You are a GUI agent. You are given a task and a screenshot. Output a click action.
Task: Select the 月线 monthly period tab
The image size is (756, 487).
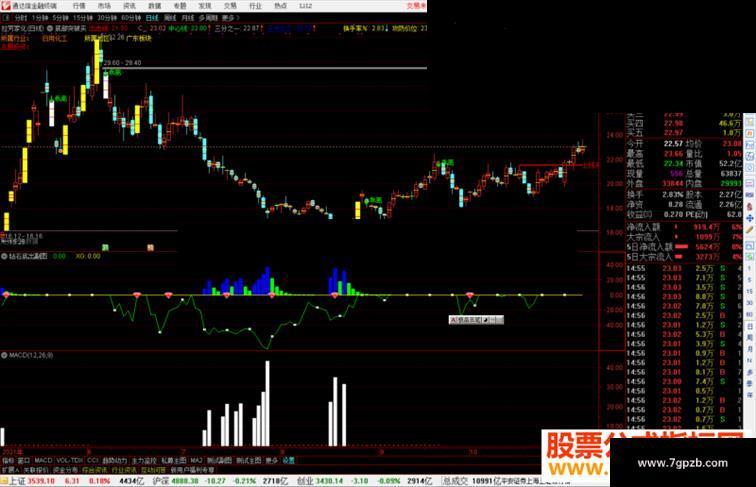point(188,18)
